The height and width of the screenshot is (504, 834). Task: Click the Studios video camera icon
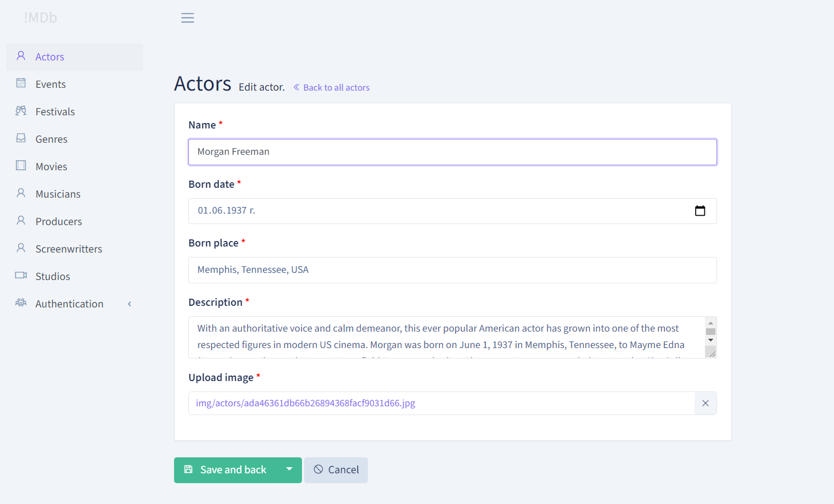[x=21, y=276]
